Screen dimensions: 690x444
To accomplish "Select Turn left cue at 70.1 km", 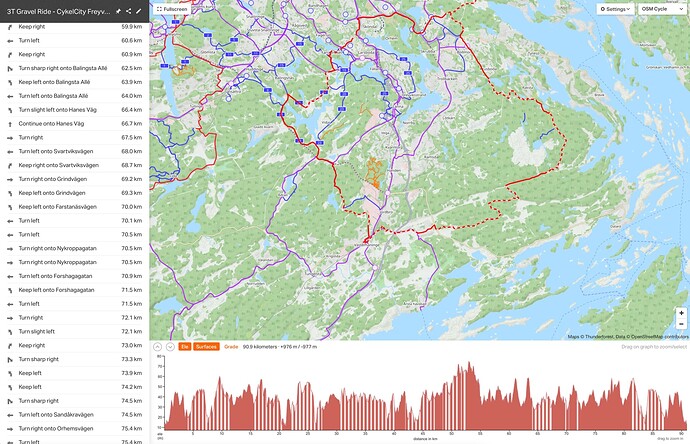I will tap(74, 221).
